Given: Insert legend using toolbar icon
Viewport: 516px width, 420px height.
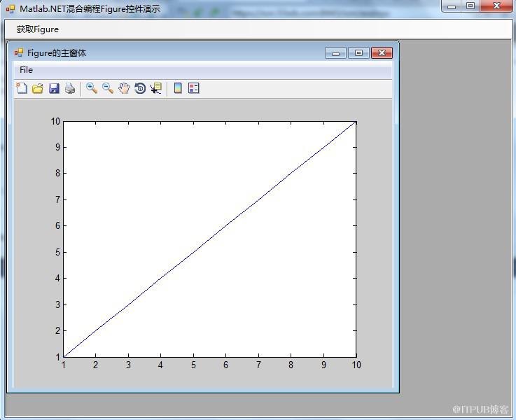Looking at the screenshot, I should [194, 88].
